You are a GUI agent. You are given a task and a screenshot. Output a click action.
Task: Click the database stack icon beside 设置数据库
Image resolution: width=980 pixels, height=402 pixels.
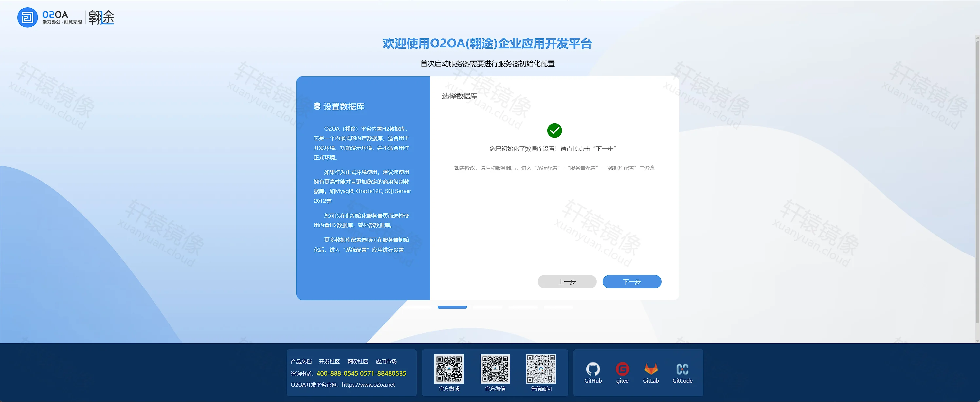click(317, 107)
